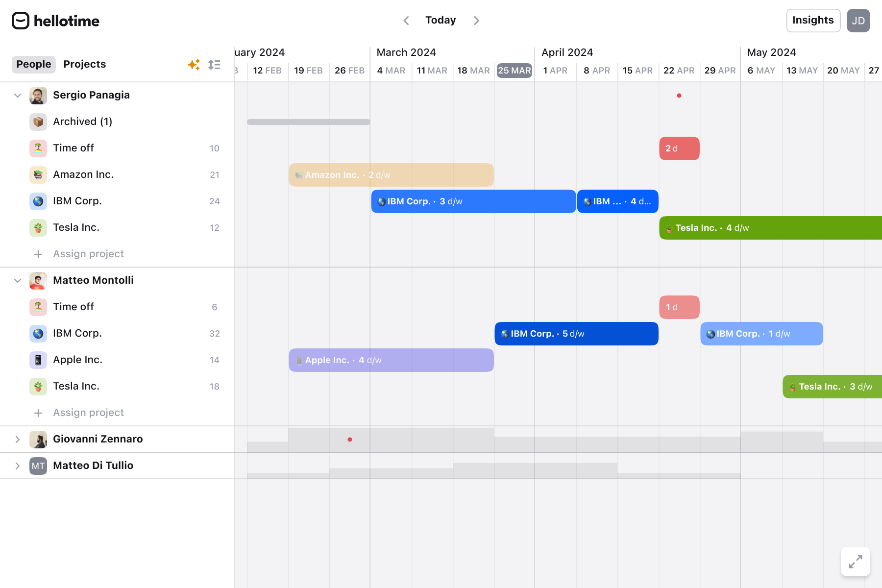Click the gray Archived project bar
Image resolution: width=882 pixels, height=588 pixels.
click(309, 122)
